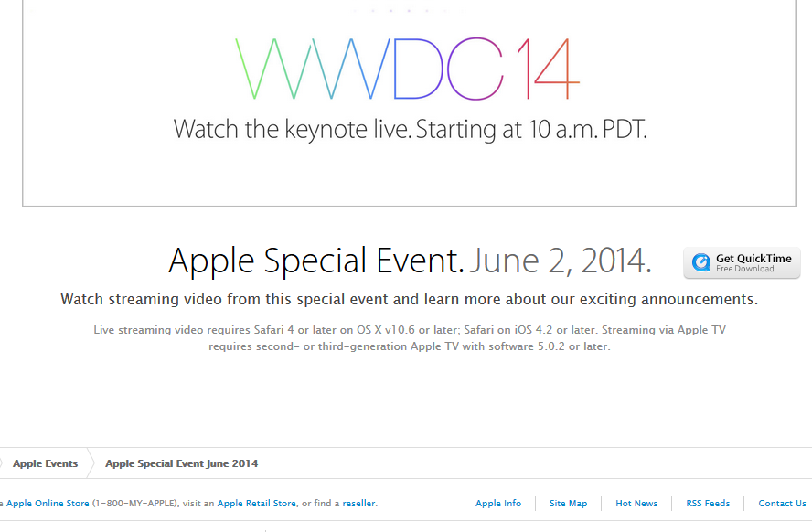
Task: Follow the reseller link
Action: tap(358, 503)
